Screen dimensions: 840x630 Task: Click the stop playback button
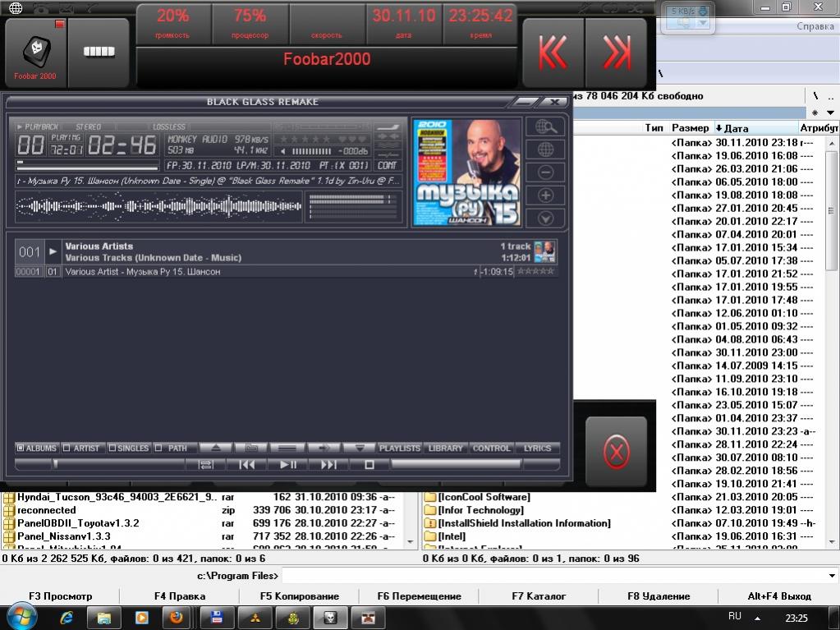pyautogui.click(x=370, y=465)
